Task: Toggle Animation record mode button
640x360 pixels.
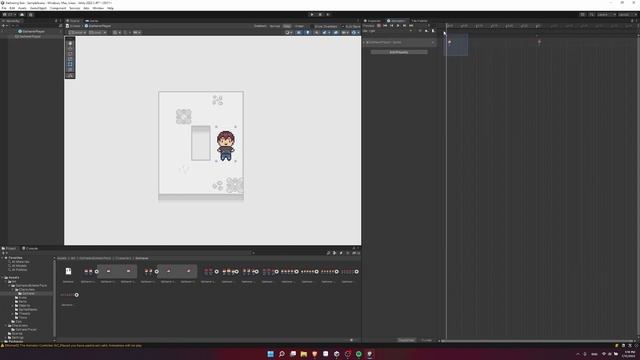Action: (379, 26)
